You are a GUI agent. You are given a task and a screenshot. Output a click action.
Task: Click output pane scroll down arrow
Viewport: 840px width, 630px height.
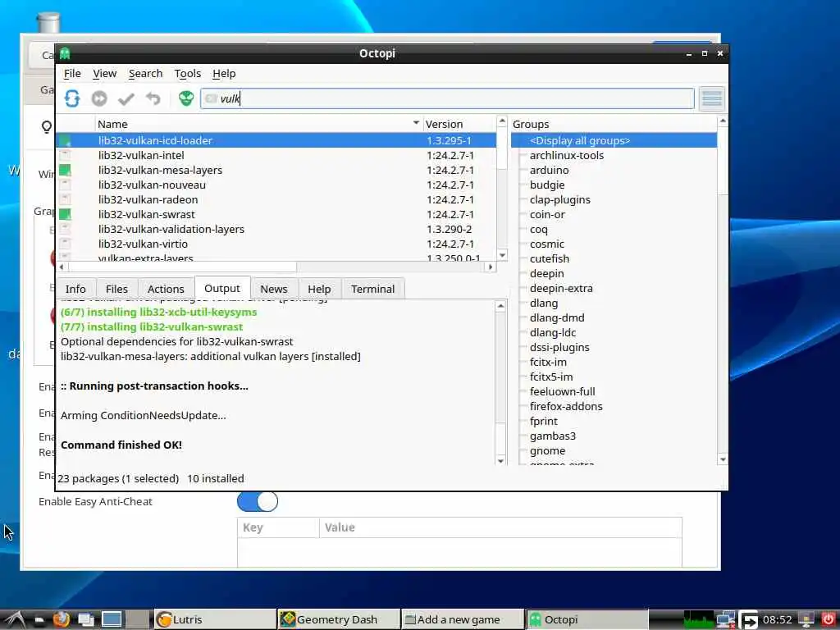[x=501, y=461]
